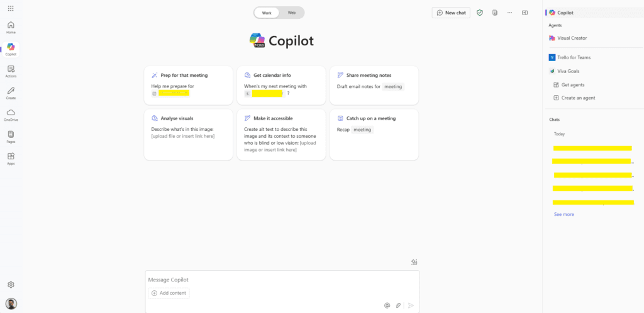Choose the Catch up on a meeting card
This screenshot has width=644, height=313.
coord(374,135)
